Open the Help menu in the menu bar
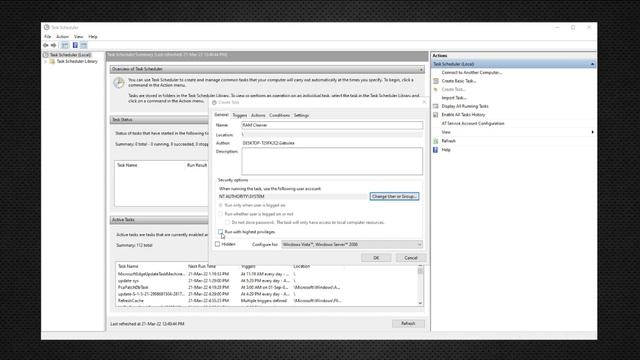Image resolution: width=640 pixels, height=360 pixels. 93,37
